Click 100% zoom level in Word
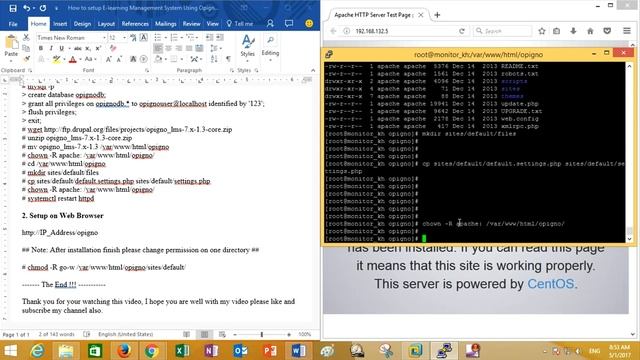This screenshot has height=360, width=640. click(304, 335)
